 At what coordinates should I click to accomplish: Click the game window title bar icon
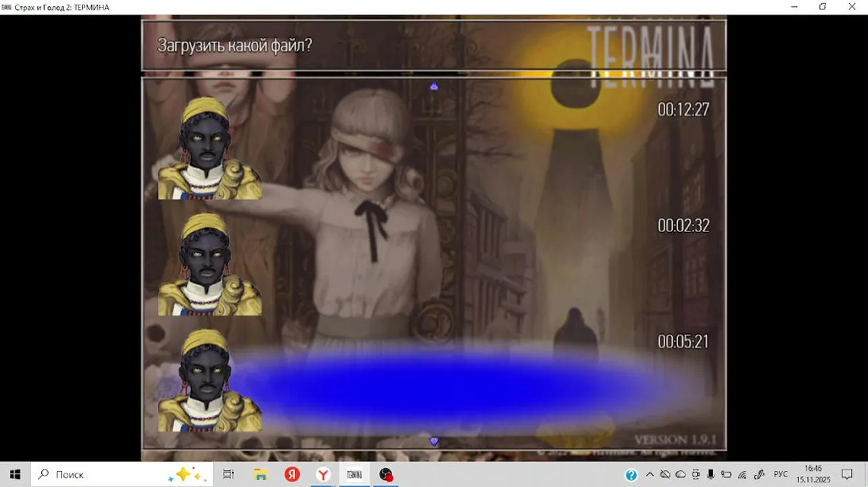(6, 7)
